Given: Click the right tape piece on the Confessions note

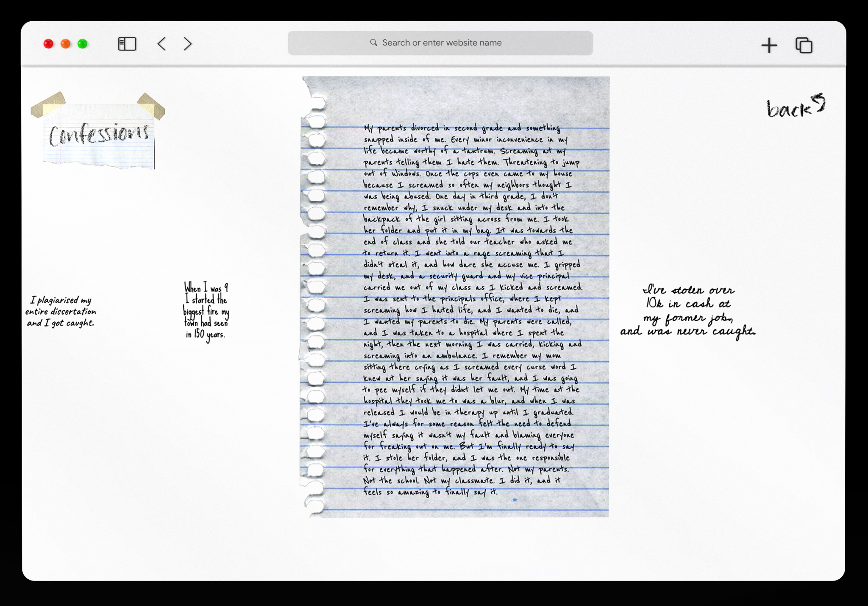Looking at the screenshot, I should (x=151, y=106).
